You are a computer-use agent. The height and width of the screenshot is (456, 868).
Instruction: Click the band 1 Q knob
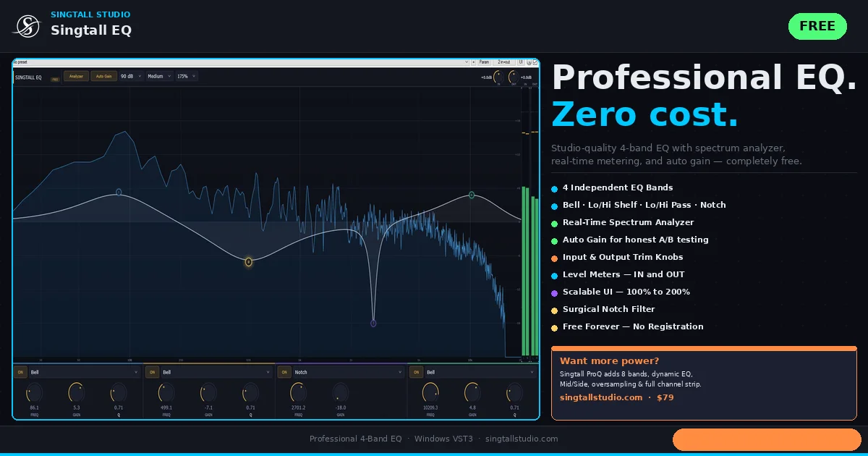[119, 393]
